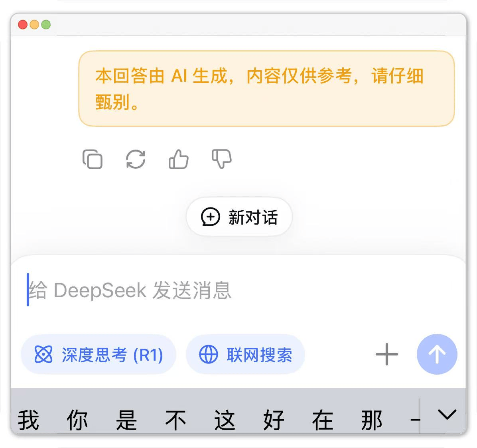The height and width of the screenshot is (448, 477).
Task: Focus the 给 DeepSeek 发送消息 input
Action: pyautogui.click(x=199, y=290)
